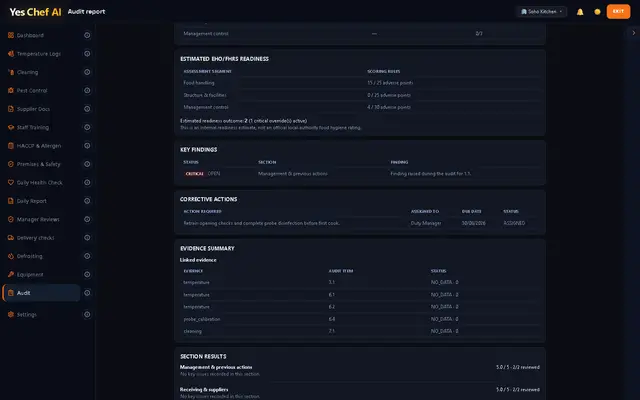Click the ASSIGNED status cell
This screenshot has height=400, width=640.
514,223
